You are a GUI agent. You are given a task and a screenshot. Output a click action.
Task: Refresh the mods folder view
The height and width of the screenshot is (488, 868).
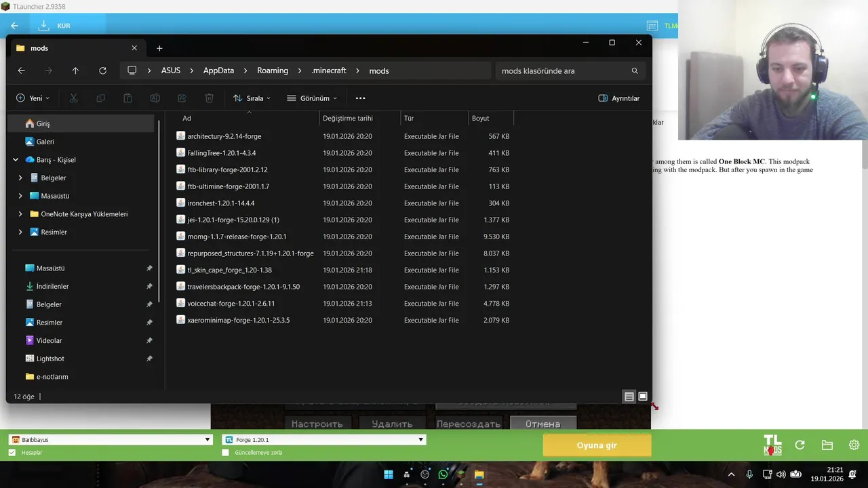click(x=102, y=70)
